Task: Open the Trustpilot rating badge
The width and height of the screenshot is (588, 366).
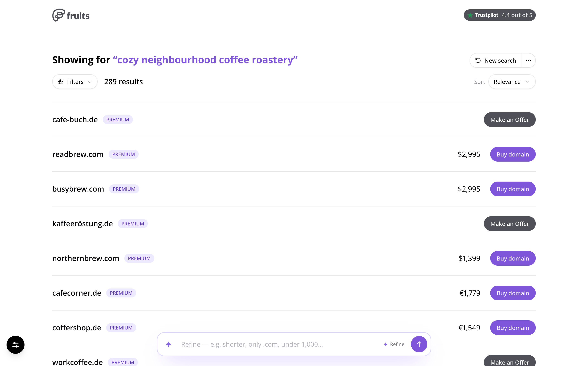Action: pyautogui.click(x=499, y=15)
